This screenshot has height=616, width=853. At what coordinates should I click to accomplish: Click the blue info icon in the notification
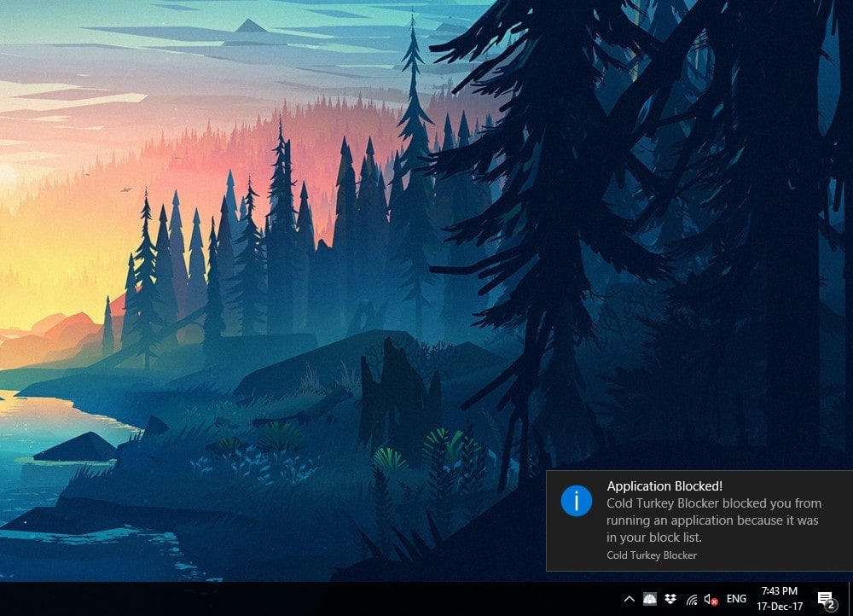[x=577, y=501]
